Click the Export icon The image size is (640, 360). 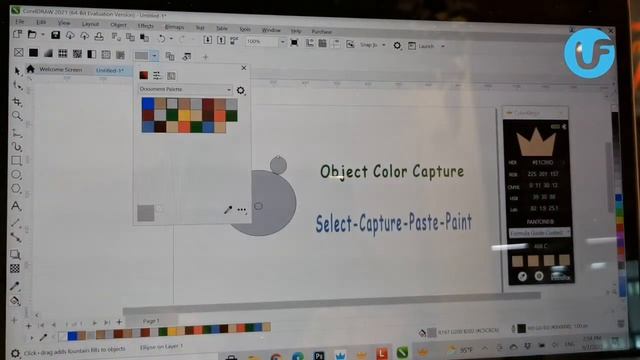221,40
